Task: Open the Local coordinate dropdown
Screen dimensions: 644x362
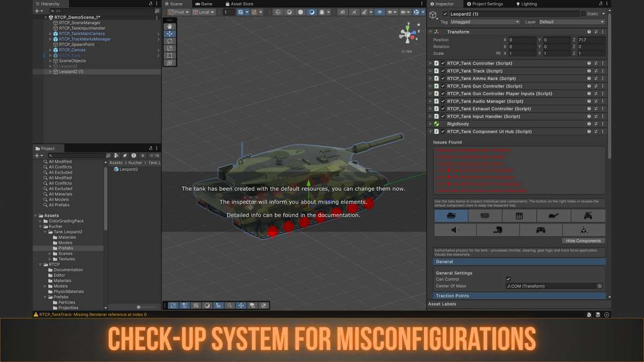Action: pos(204,12)
